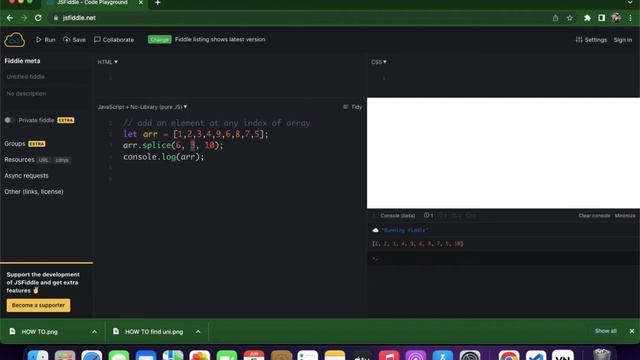Open the Chrome three-dot menu

pos(631,18)
